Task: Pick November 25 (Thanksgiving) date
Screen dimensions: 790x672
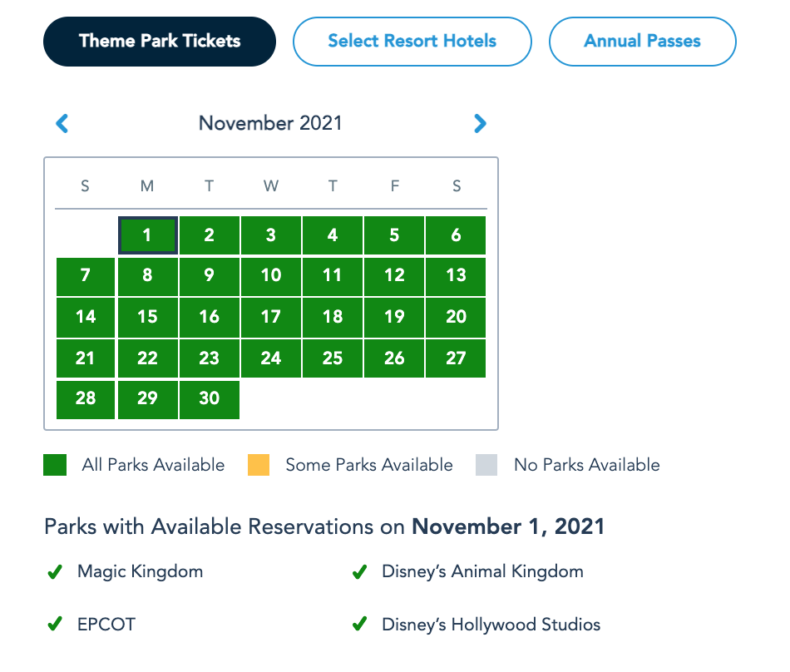Action: [333, 358]
